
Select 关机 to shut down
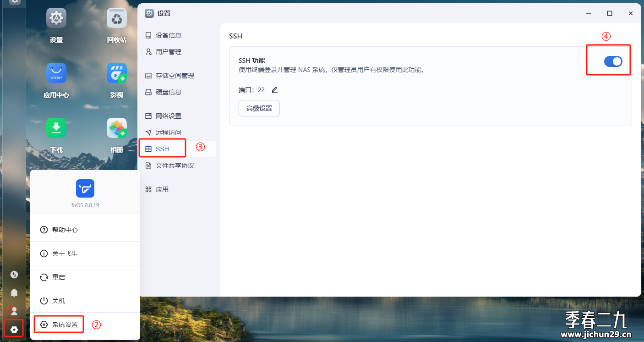(x=59, y=301)
